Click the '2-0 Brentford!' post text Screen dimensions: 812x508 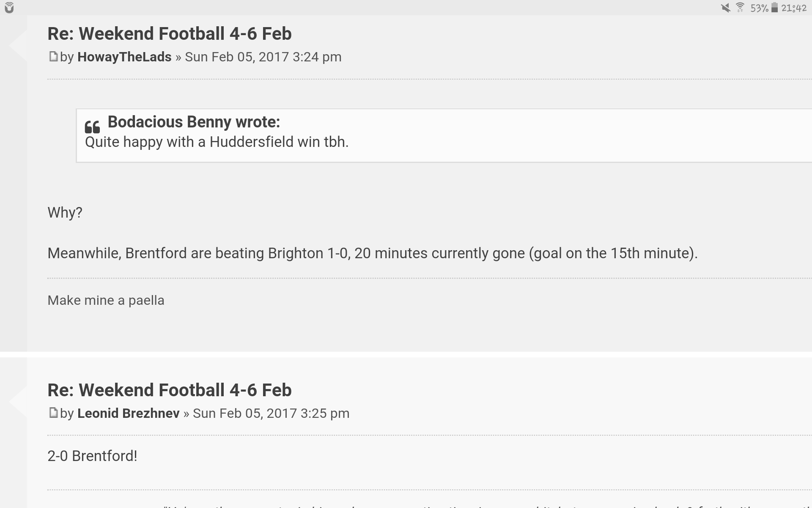point(92,456)
